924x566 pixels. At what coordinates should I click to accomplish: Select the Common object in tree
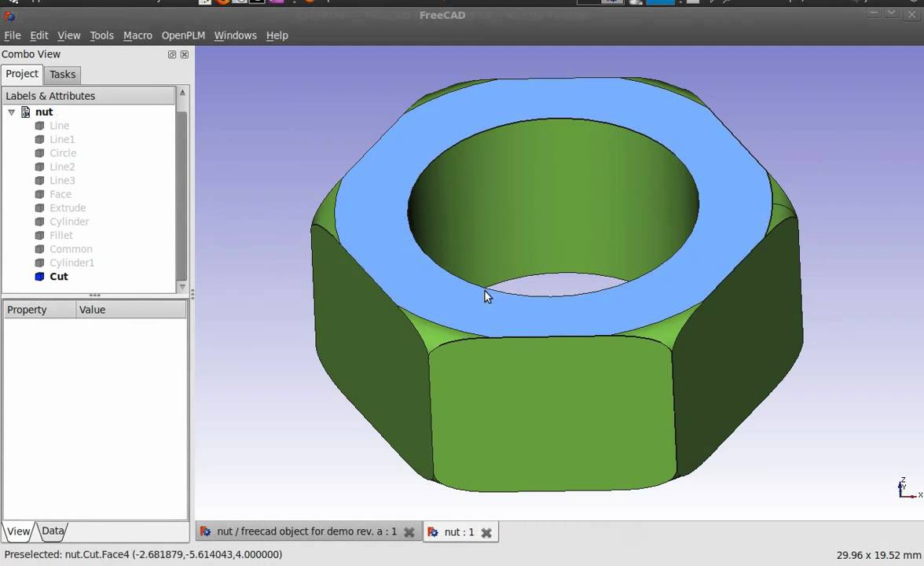pos(71,249)
